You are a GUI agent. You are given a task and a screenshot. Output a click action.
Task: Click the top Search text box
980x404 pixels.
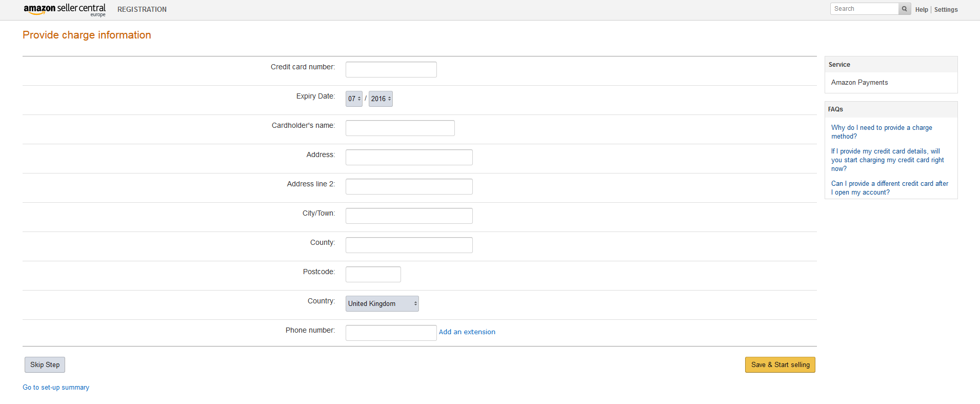[x=864, y=9]
